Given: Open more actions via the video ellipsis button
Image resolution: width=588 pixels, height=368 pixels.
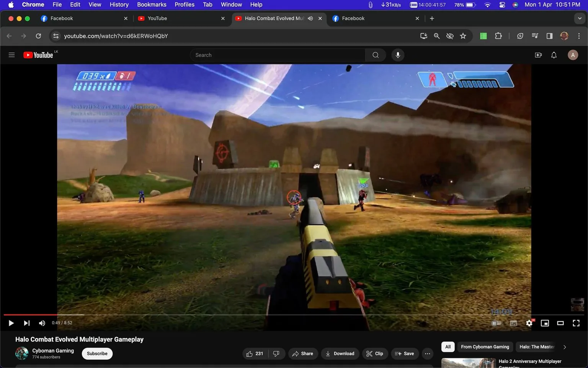Looking at the screenshot, I should point(427,353).
